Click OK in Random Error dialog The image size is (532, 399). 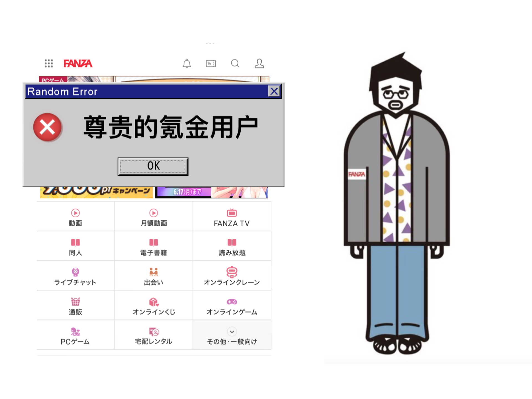[x=153, y=166]
